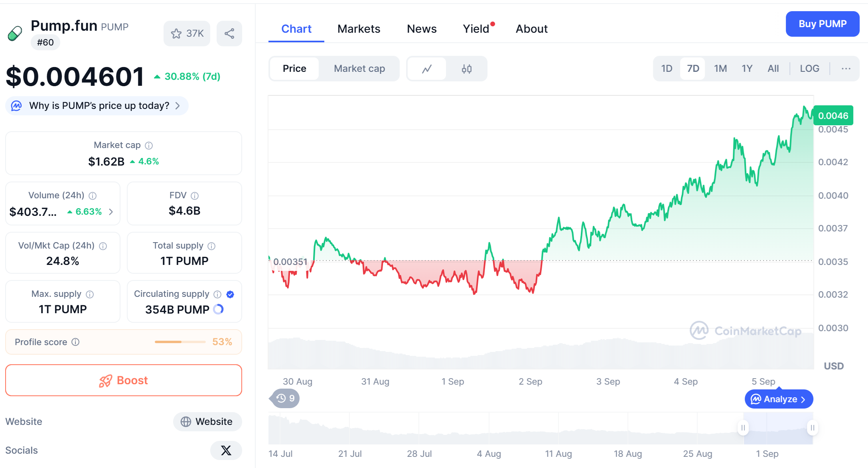Click the Buy PUMP button
868x468 pixels.
coord(823,24)
